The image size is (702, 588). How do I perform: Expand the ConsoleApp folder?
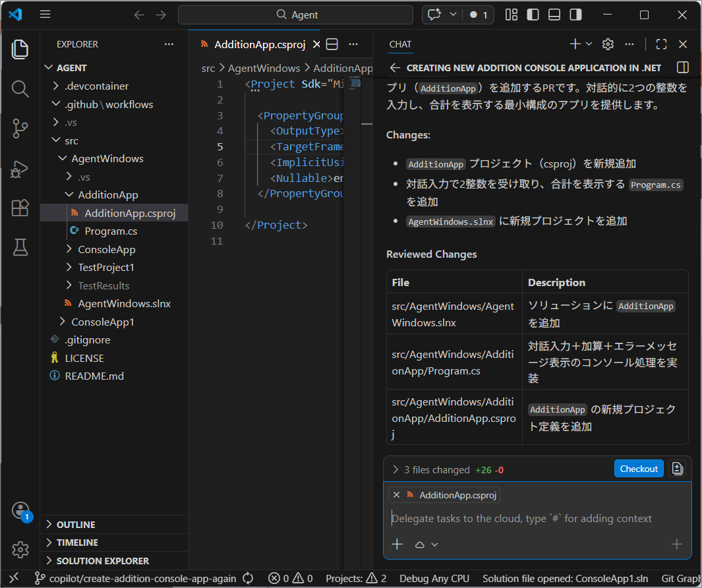click(x=107, y=249)
